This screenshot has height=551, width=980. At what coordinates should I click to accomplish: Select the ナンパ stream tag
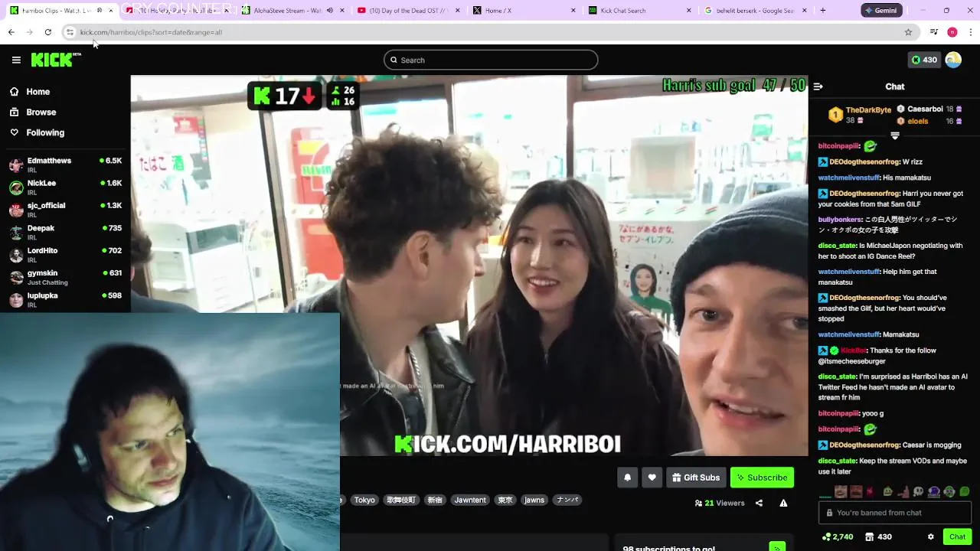tap(567, 500)
